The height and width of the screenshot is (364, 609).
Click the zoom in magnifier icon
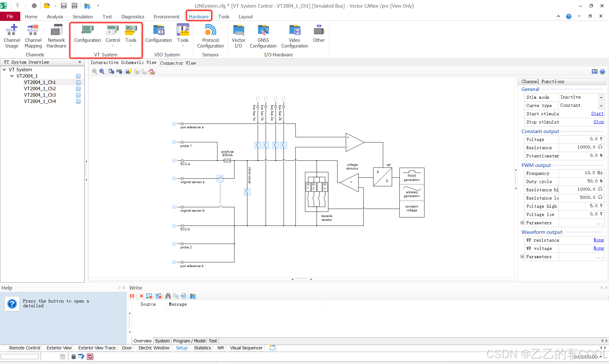pyautogui.click(x=102, y=72)
